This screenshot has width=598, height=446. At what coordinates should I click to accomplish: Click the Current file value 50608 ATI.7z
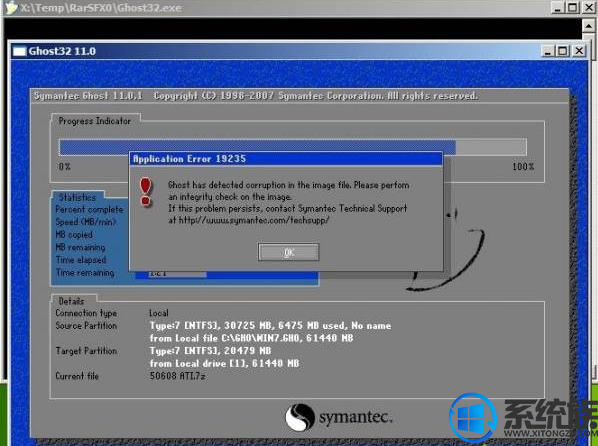click(178, 376)
